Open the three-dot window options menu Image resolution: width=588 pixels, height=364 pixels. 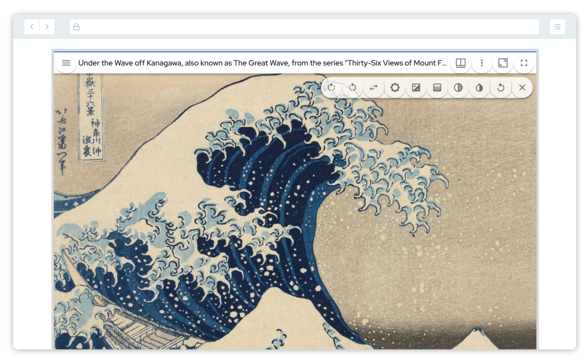482,63
